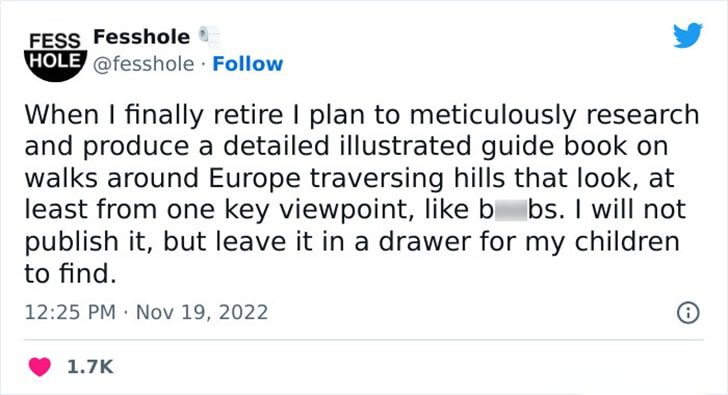
Task: Click the black HOLE semicircle logo
Action: pos(55,66)
